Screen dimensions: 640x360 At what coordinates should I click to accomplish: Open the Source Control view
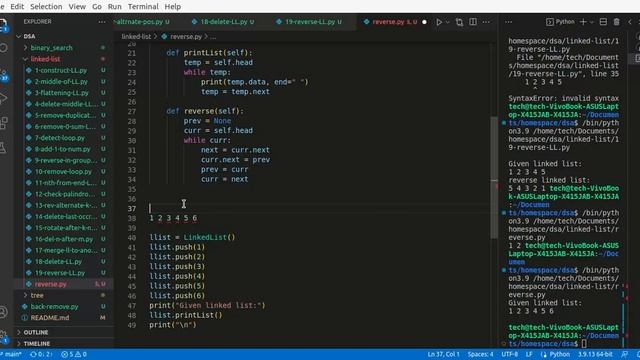point(3,75)
